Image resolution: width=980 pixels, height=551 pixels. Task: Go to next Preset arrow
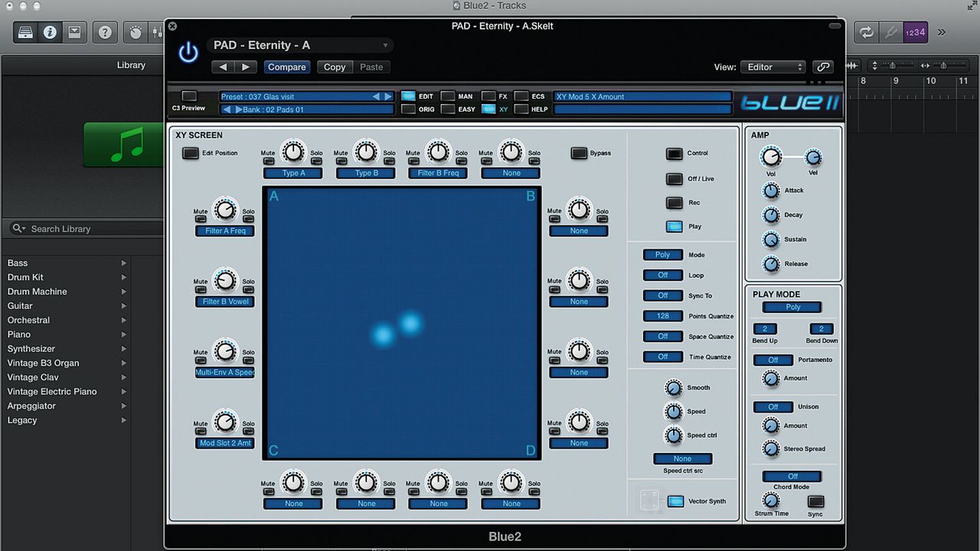click(387, 96)
